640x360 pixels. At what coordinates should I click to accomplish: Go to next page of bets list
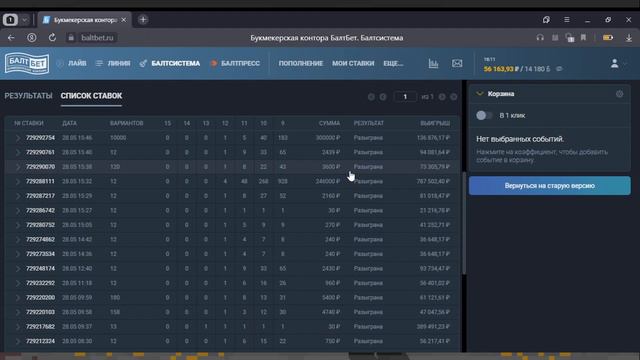442,97
